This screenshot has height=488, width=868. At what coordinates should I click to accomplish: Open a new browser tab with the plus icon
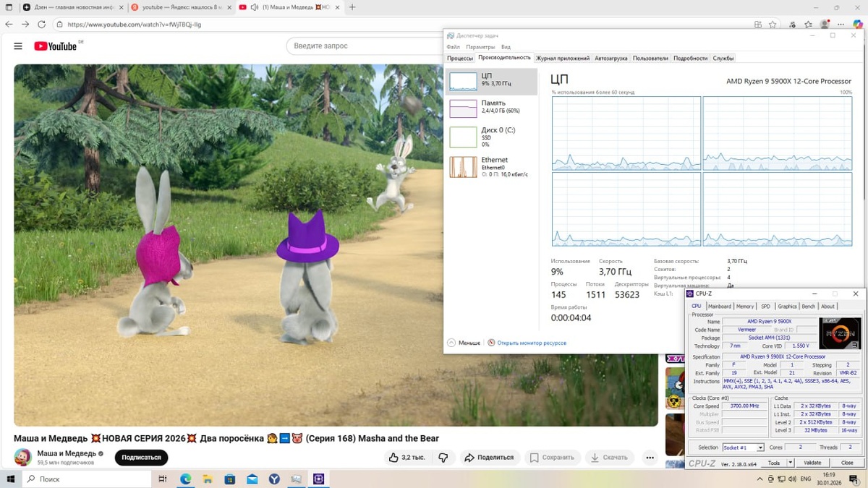click(352, 7)
